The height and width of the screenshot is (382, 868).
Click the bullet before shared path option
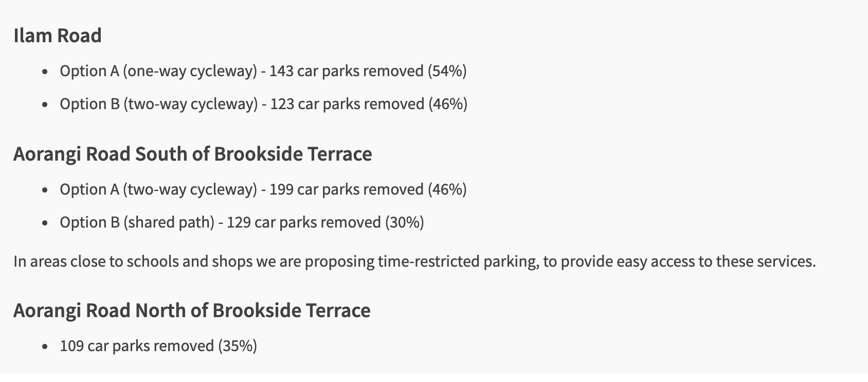(x=46, y=223)
